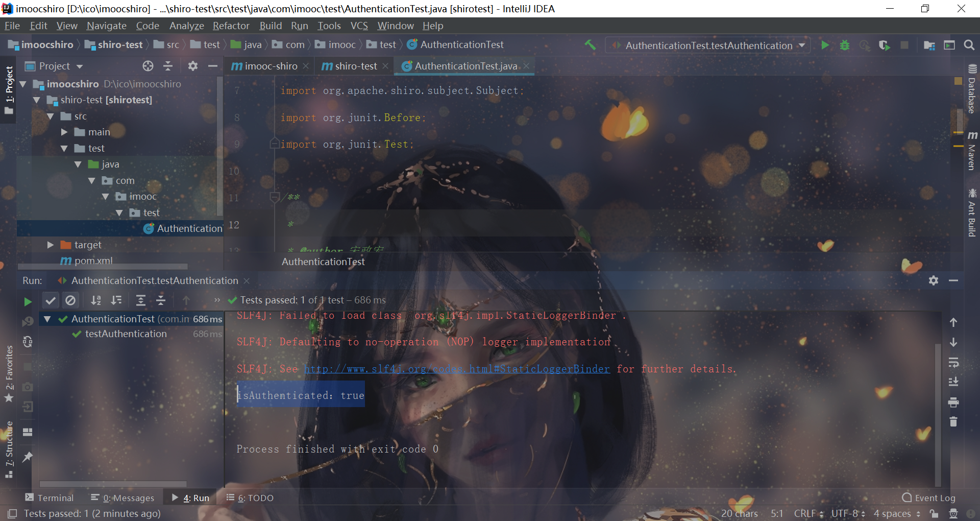The width and height of the screenshot is (980, 521).
Task: Open the 0: Messages tool window
Action: tap(122, 498)
